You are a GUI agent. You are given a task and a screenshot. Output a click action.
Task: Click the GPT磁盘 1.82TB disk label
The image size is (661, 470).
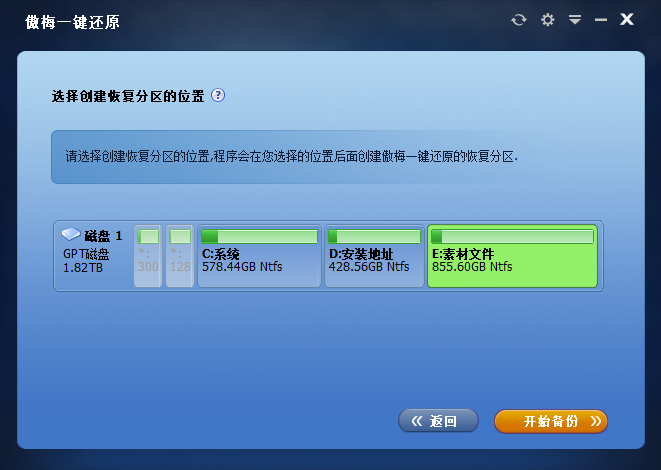[86, 261]
